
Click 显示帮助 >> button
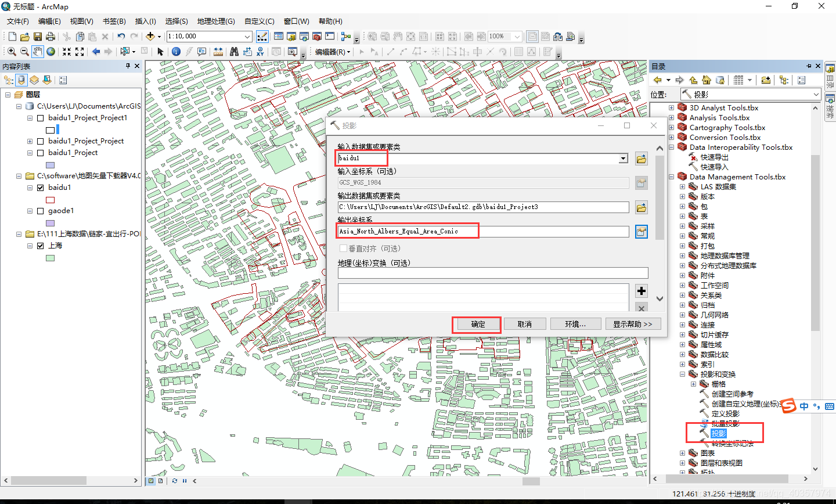[633, 324]
